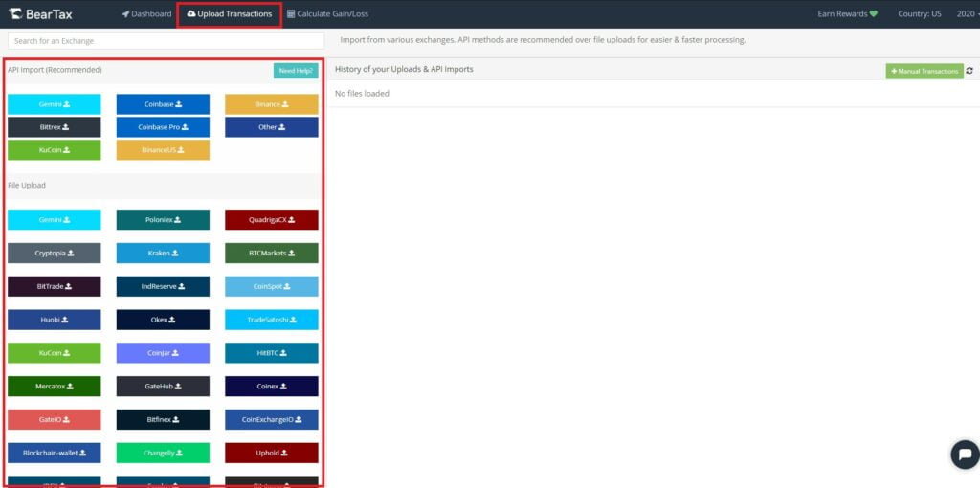
Task: Go to Calculate Gain/Loss tab
Action: pyautogui.click(x=327, y=13)
